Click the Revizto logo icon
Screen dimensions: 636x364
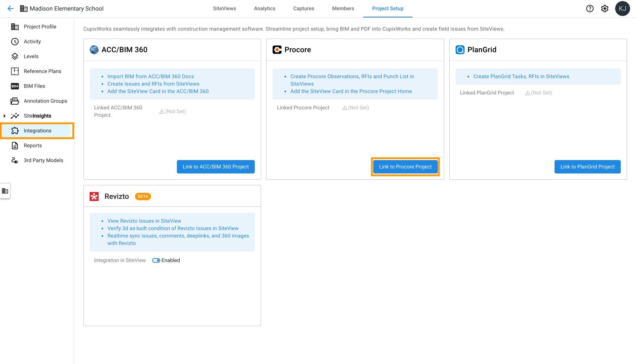pyautogui.click(x=94, y=196)
